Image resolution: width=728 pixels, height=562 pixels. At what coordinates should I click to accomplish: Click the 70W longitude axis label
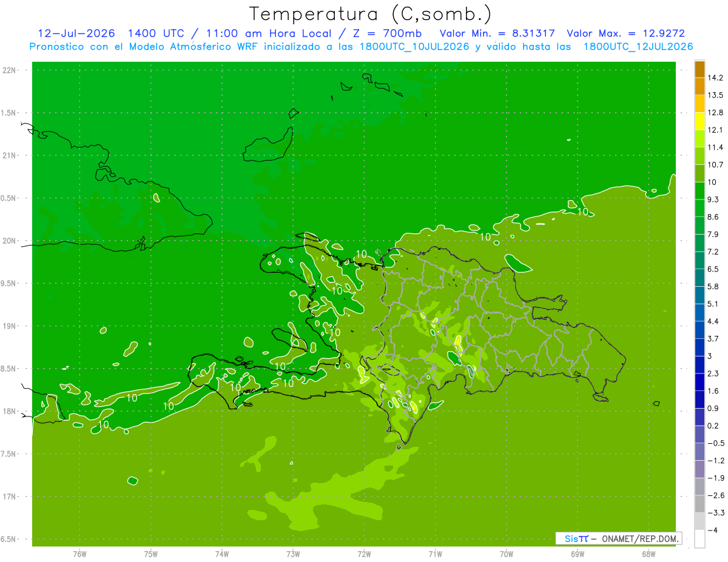(x=506, y=553)
